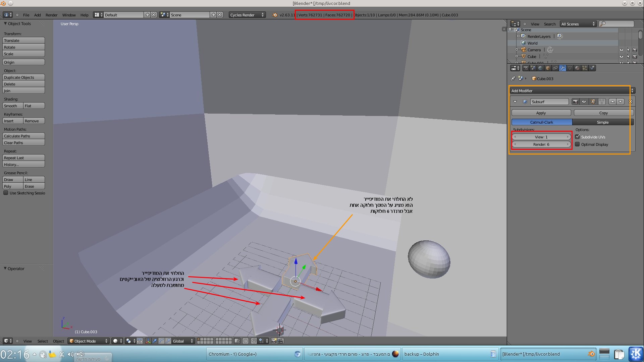Click the Apply modifier button
The height and width of the screenshot is (362, 644).
click(541, 113)
